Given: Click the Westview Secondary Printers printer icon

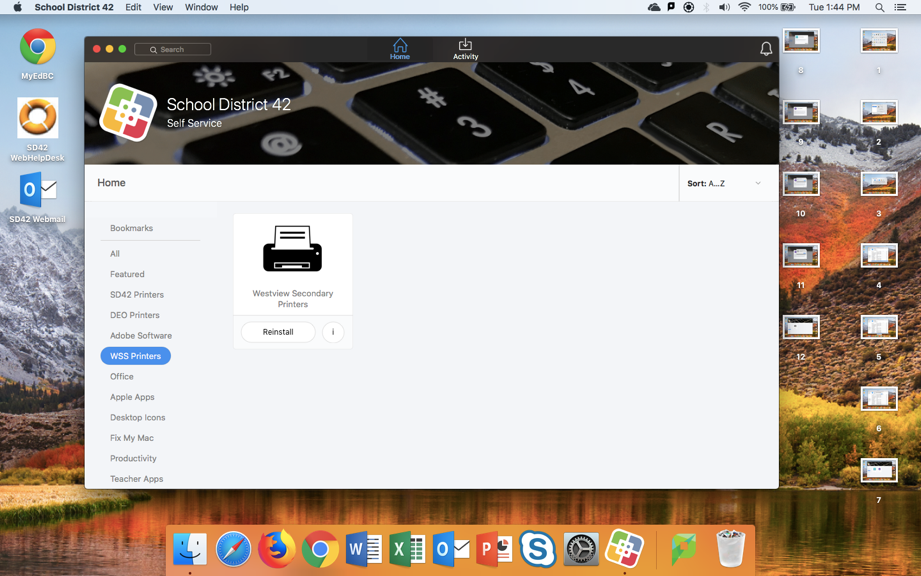Looking at the screenshot, I should pos(292,249).
